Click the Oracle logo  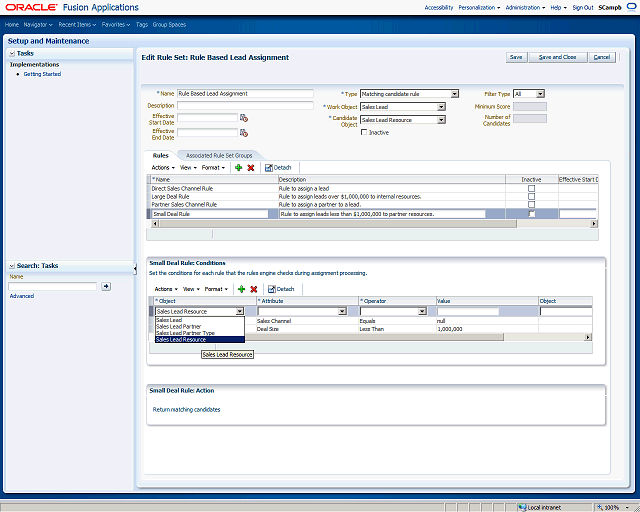[31, 7]
